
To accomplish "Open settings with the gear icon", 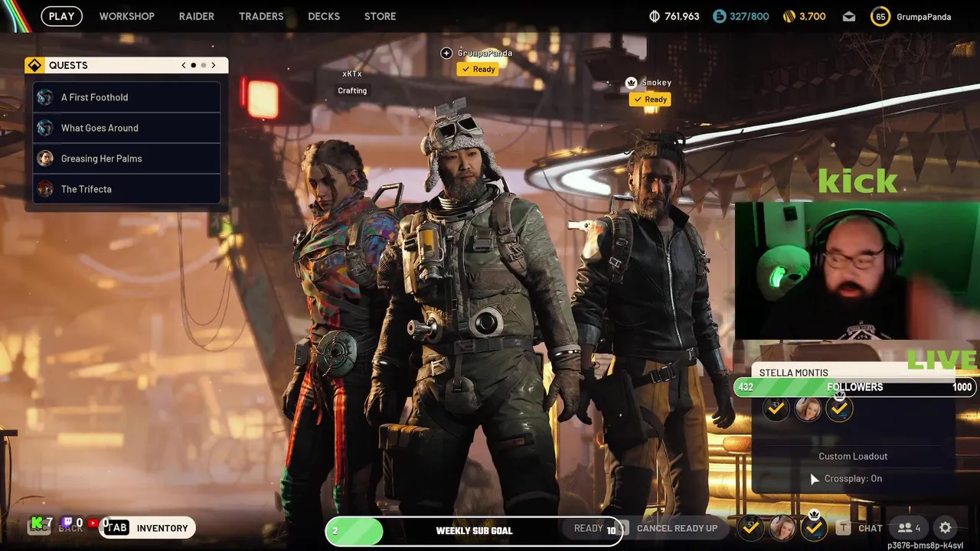I will coord(946,528).
